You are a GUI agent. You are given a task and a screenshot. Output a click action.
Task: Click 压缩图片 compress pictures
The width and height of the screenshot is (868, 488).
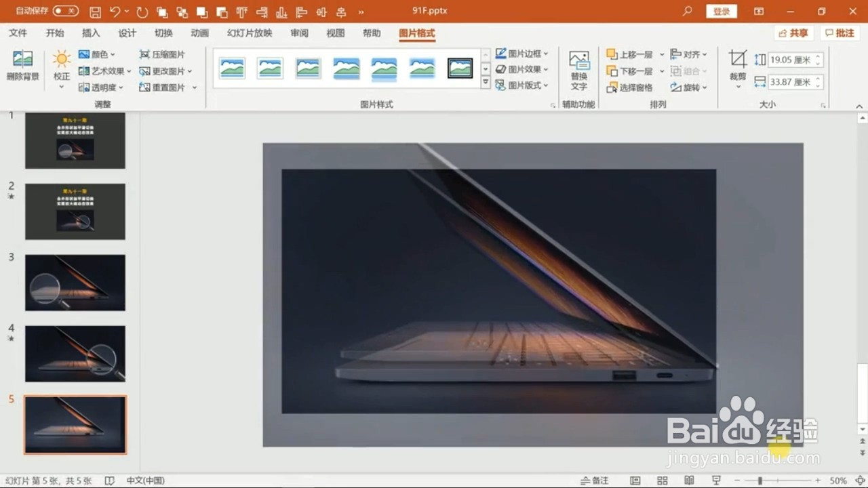click(x=162, y=54)
